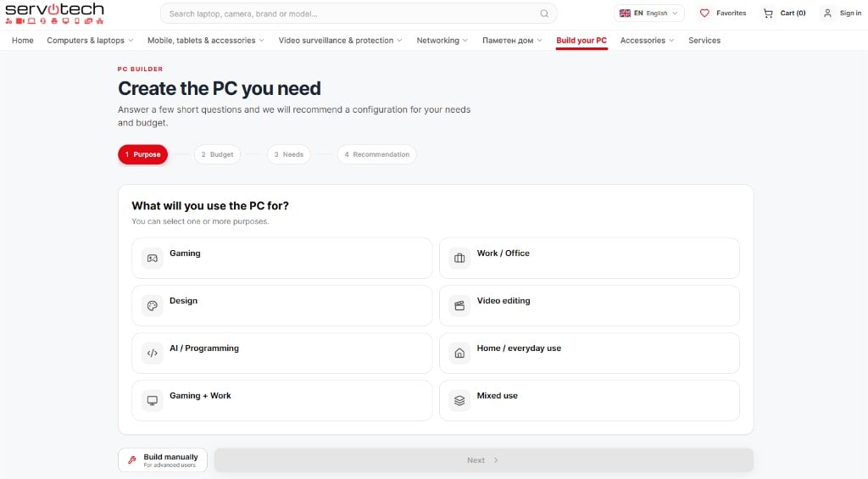Choose the Video editing purpose option
This screenshot has width=868, height=479.
tap(589, 306)
